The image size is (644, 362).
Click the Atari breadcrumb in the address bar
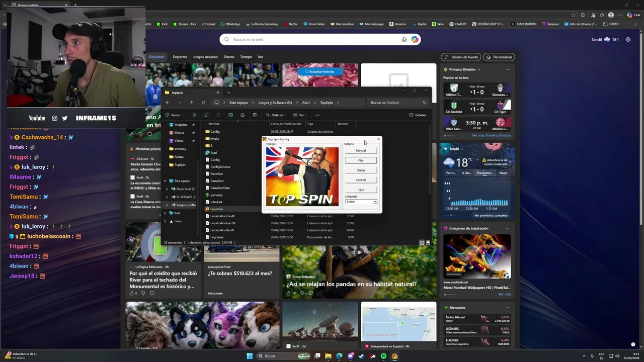coord(306,103)
